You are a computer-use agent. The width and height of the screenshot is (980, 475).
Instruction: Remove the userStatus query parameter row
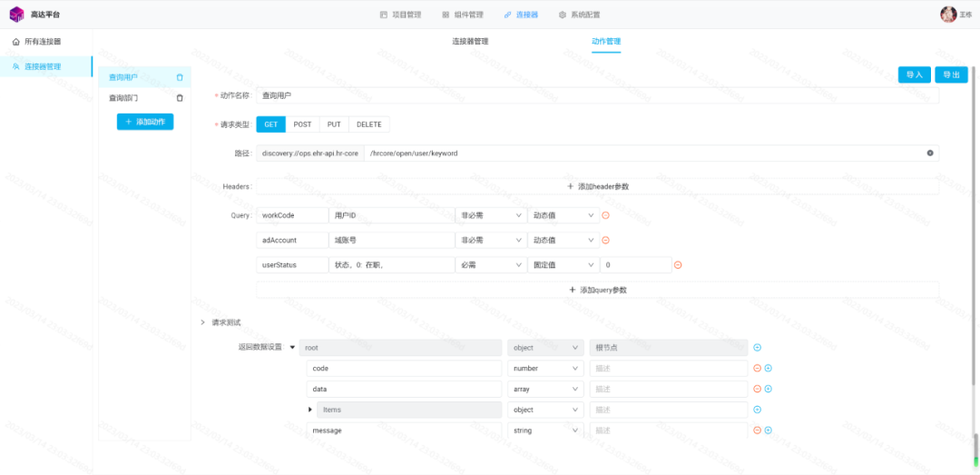click(x=678, y=265)
